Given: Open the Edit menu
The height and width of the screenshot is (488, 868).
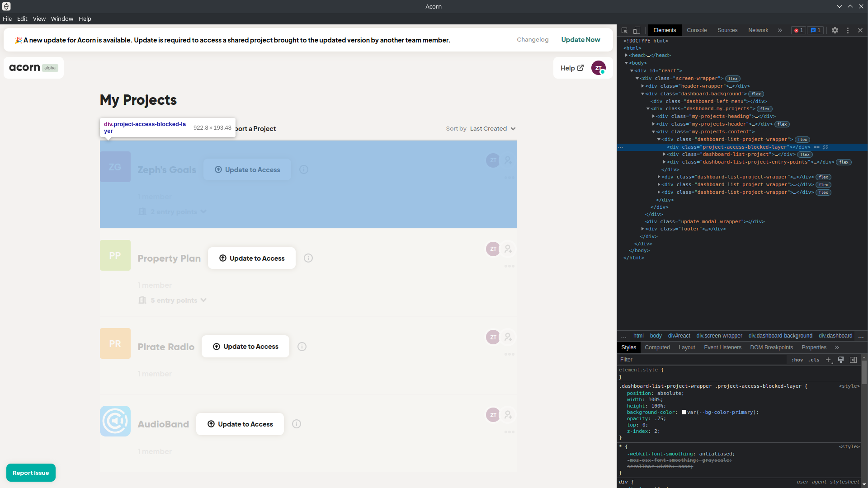Looking at the screenshot, I should coord(22,19).
